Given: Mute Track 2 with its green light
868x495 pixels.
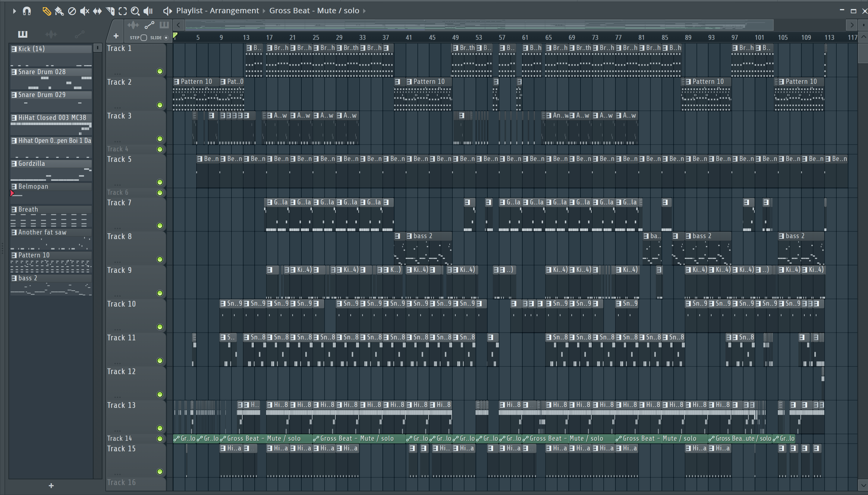Looking at the screenshot, I should (160, 105).
